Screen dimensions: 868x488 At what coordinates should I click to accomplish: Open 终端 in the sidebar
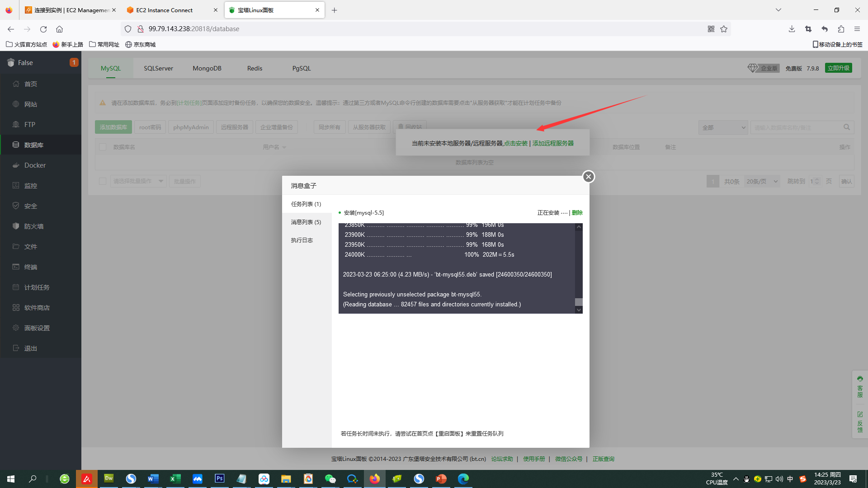click(x=41, y=267)
